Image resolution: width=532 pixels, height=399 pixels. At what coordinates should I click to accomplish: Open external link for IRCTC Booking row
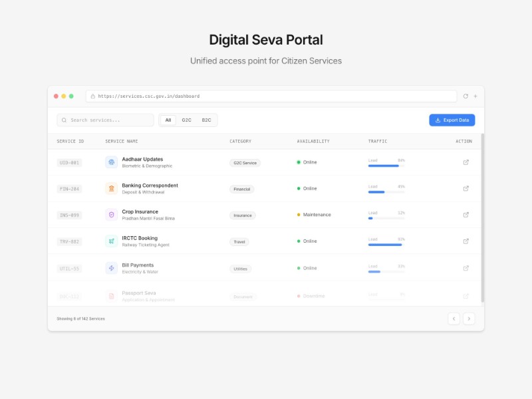click(466, 241)
